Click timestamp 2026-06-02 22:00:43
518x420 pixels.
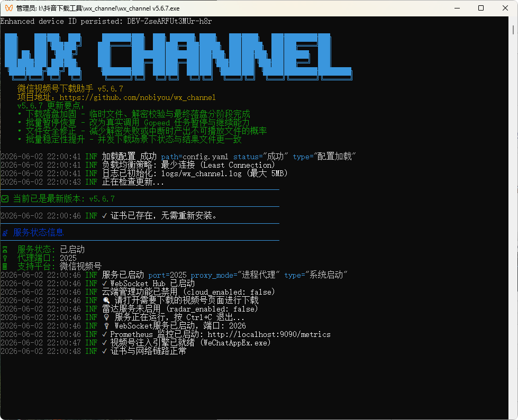(41, 182)
